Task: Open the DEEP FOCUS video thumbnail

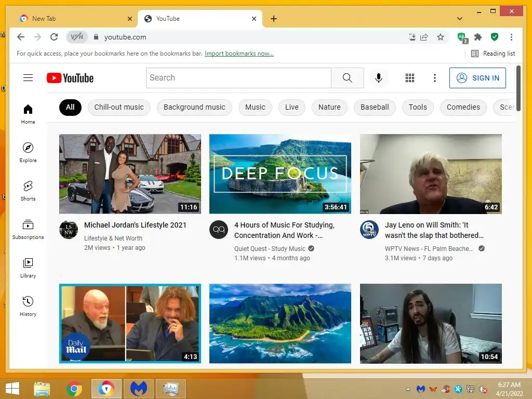Action: pyautogui.click(x=280, y=174)
